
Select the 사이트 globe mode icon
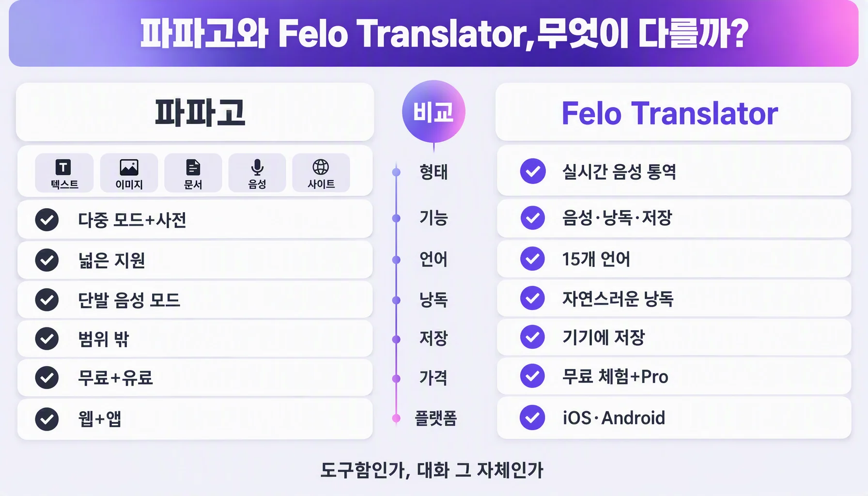(321, 173)
